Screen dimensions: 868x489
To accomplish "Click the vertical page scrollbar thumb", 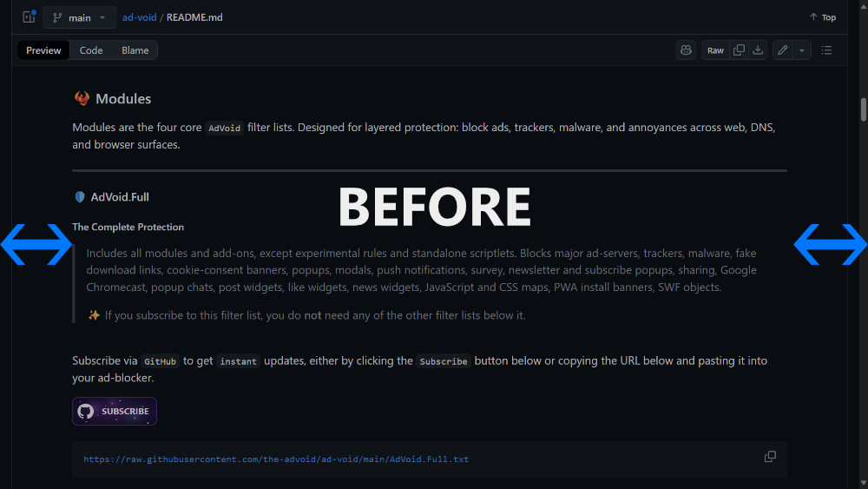I will [x=864, y=109].
